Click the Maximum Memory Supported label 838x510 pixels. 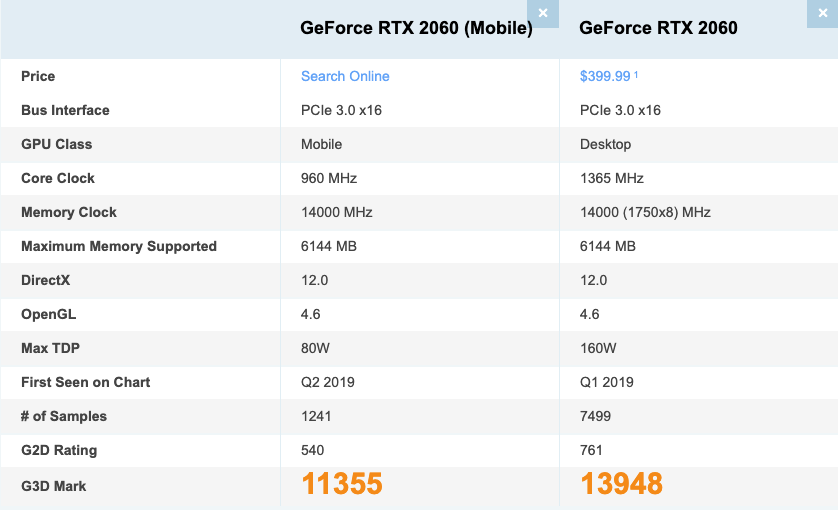click(119, 246)
